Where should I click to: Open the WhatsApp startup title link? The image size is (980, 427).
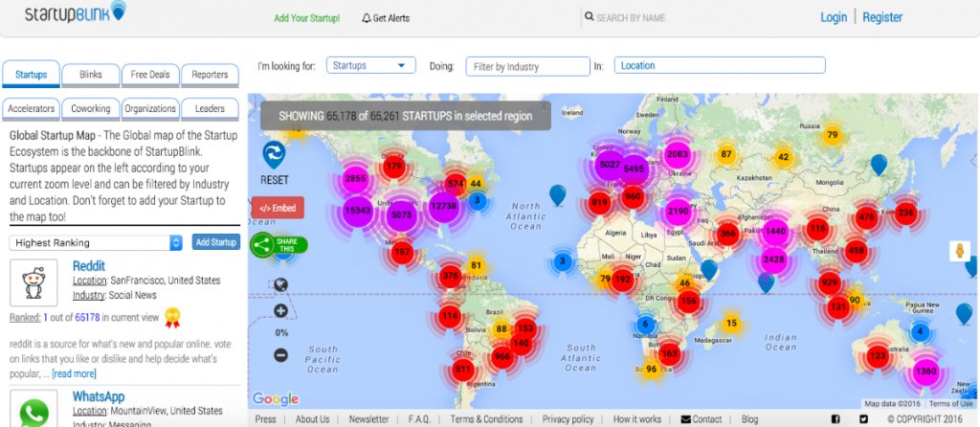[x=99, y=396]
